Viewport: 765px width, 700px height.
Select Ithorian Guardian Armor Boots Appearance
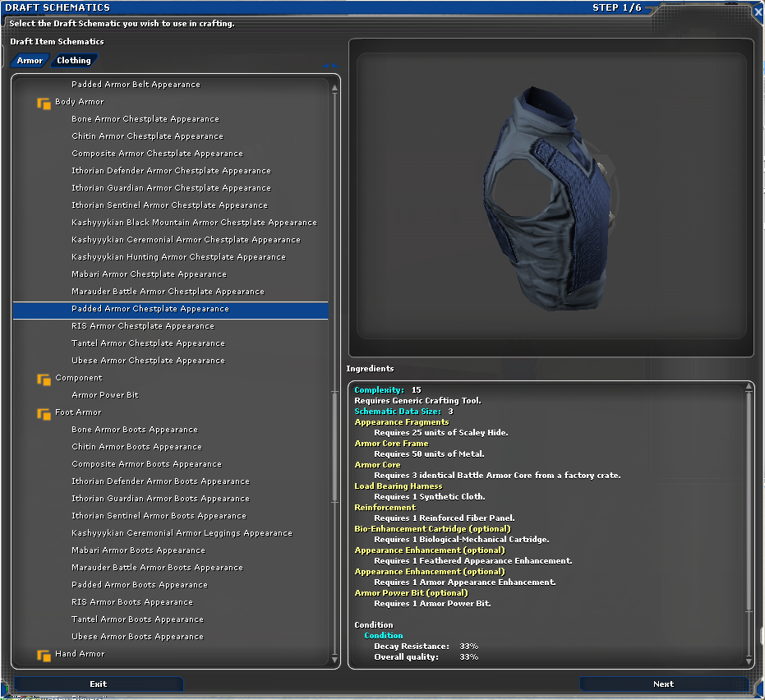tap(160, 499)
